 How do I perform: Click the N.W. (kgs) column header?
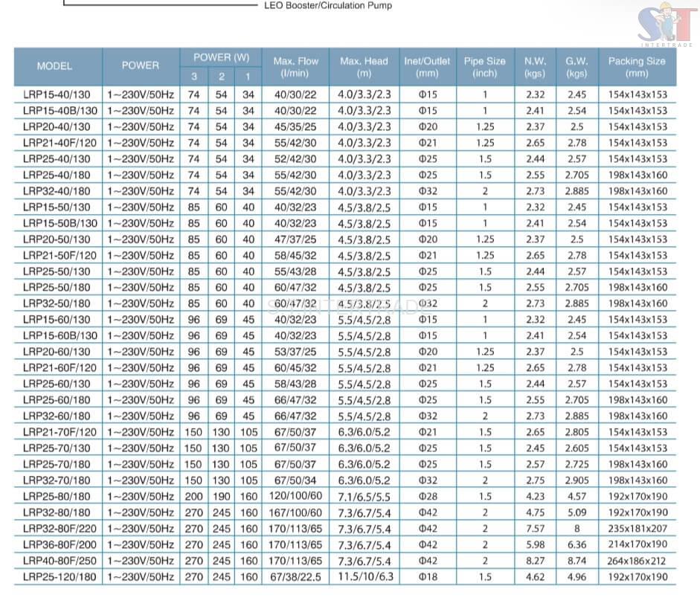pos(534,67)
